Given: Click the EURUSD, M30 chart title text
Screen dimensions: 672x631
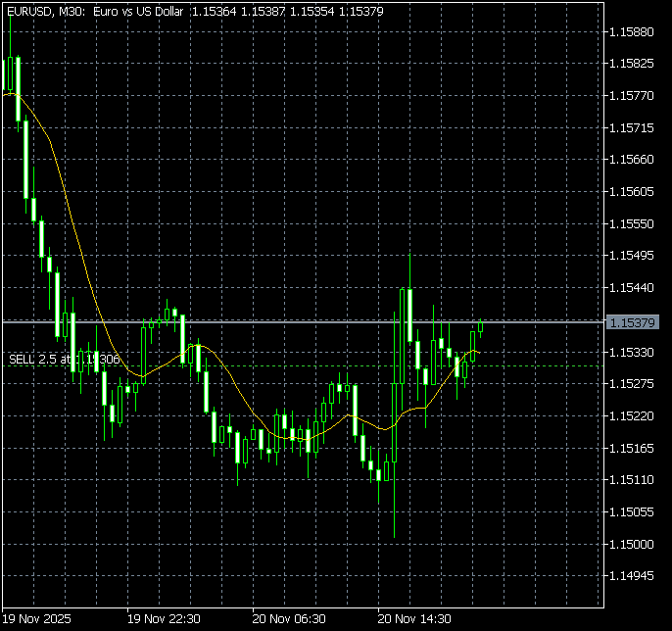Looking at the screenshot, I should click(x=95, y=12).
